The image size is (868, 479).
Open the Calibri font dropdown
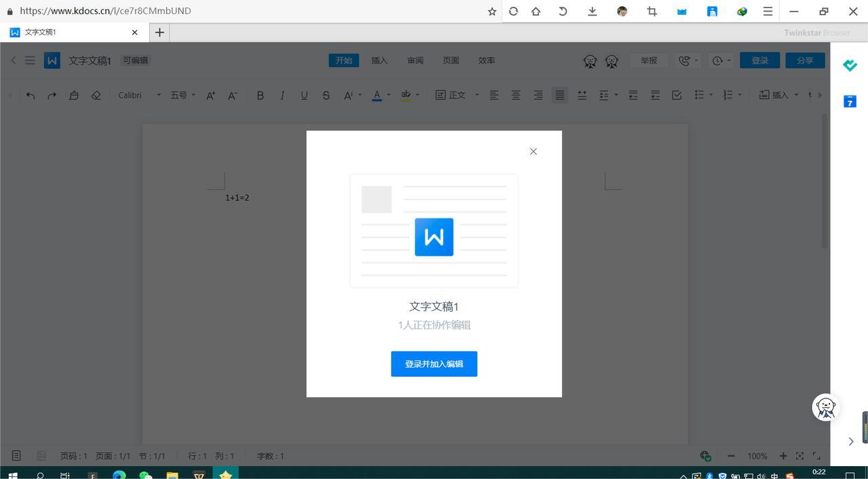point(139,96)
